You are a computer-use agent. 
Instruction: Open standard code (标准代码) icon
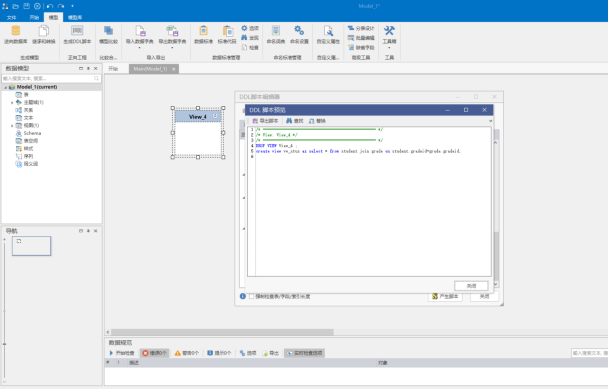(x=227, y=35)
